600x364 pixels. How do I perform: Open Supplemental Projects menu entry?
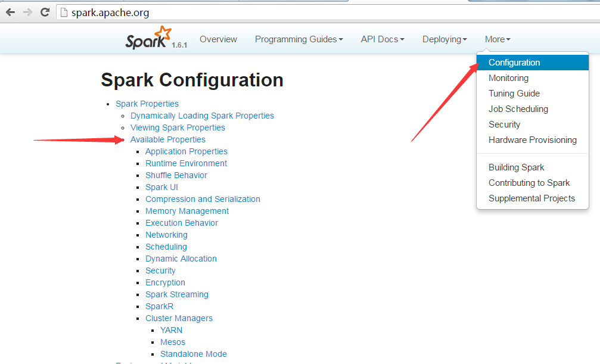pyautogui.click(x=533, y=198)
